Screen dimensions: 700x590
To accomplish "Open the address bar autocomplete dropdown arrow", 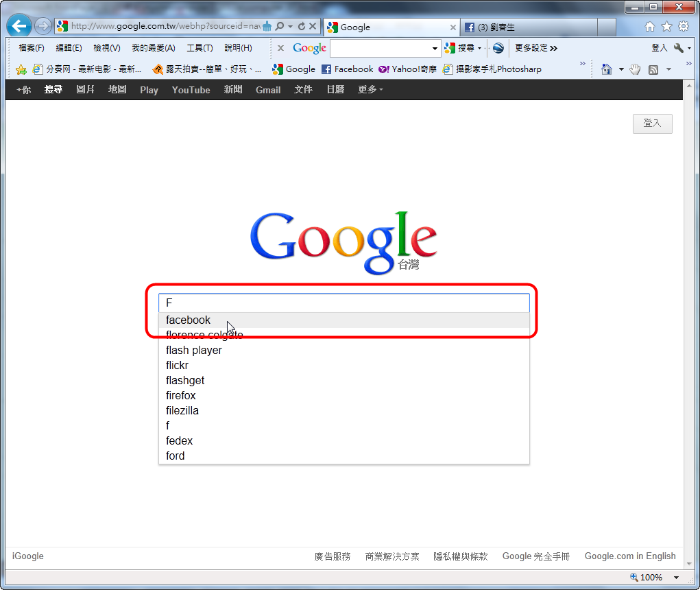I will pos(290,26).
